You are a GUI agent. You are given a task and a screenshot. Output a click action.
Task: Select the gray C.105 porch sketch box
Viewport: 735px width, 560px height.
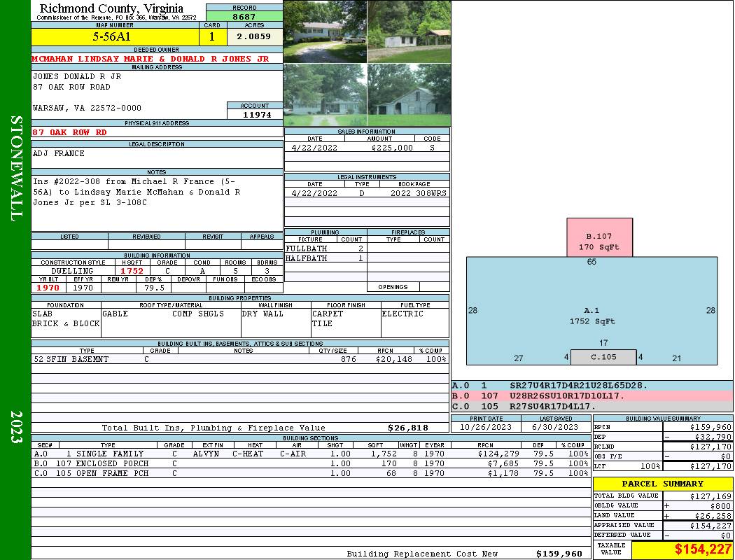[x=603, y=357]
